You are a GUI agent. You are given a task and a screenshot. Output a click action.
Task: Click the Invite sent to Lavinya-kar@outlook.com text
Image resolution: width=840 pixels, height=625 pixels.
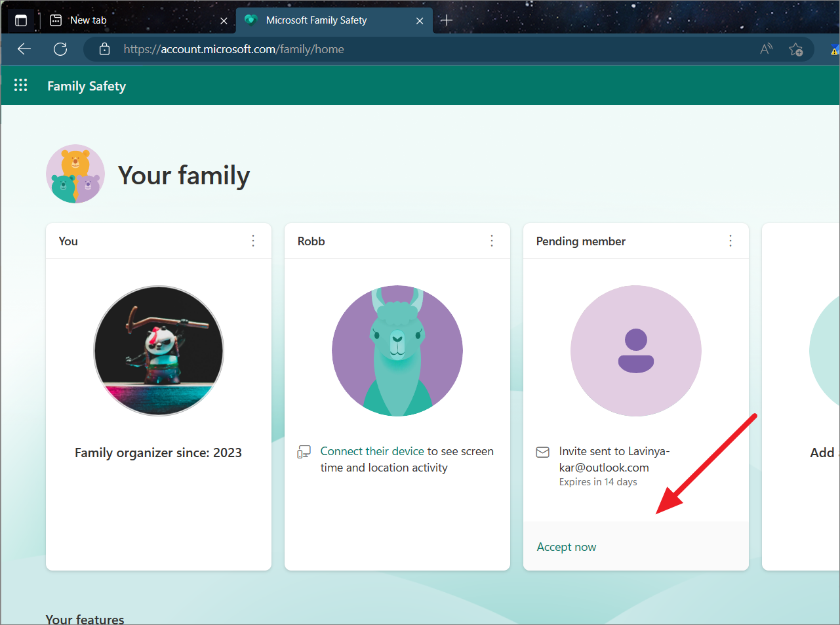[614, 459]
